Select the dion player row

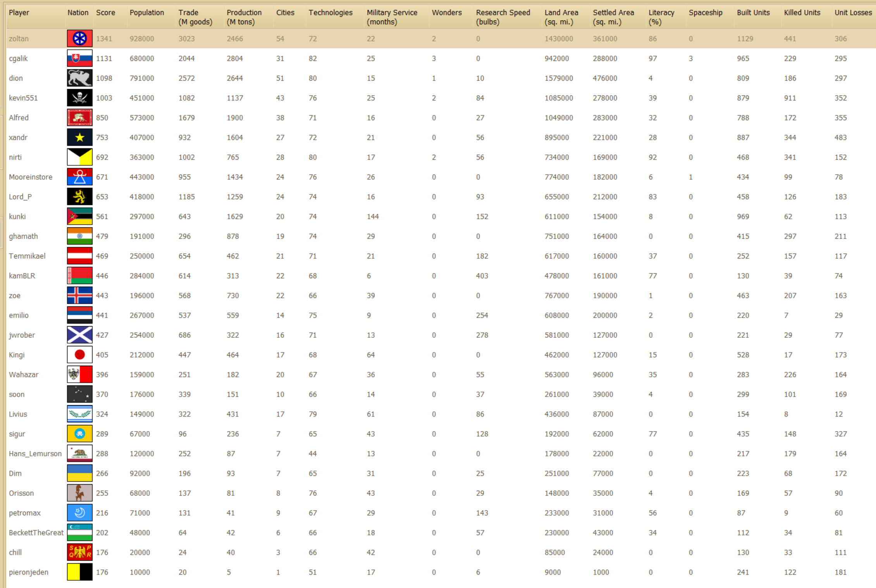coord(16,78)
